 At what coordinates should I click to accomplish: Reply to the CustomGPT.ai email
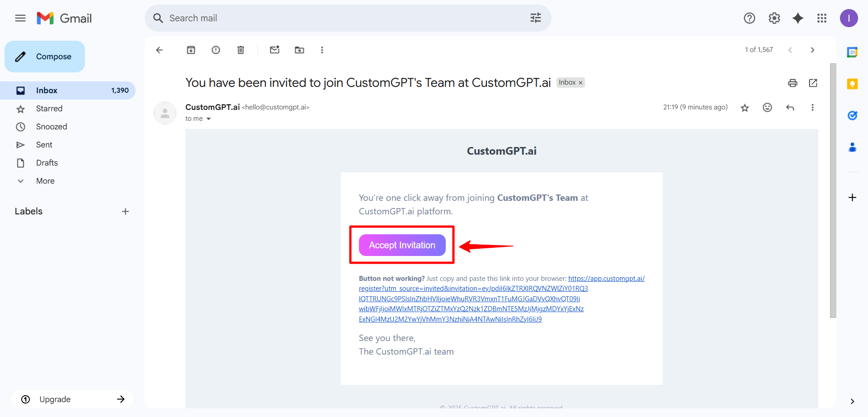[x=790, y=107]
